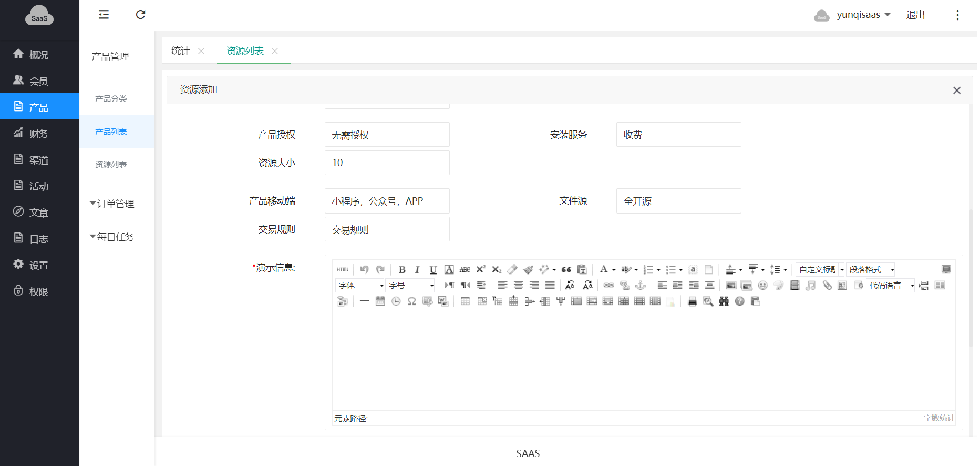Switch to the 统计 tab
The height and width of the screenshot is (466, 980).
[x=180, y=51]
